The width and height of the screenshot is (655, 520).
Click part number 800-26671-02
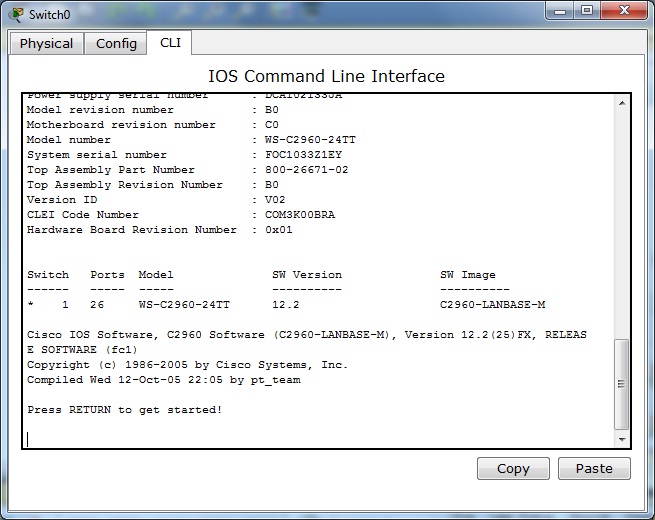click(307, 170)
